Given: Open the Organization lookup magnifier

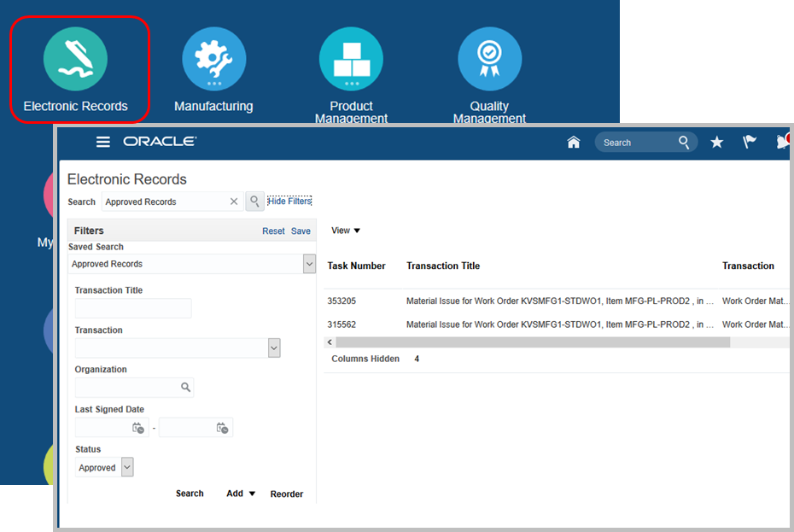Looking at the screenshot, I should tap(184, 388).
